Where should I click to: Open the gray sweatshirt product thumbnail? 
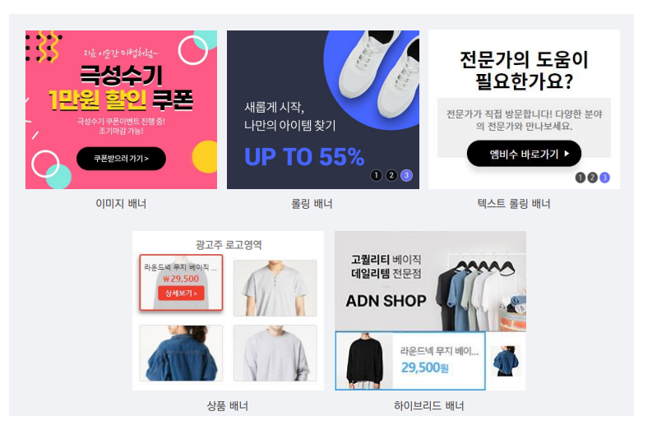click(x=275, y=353)
